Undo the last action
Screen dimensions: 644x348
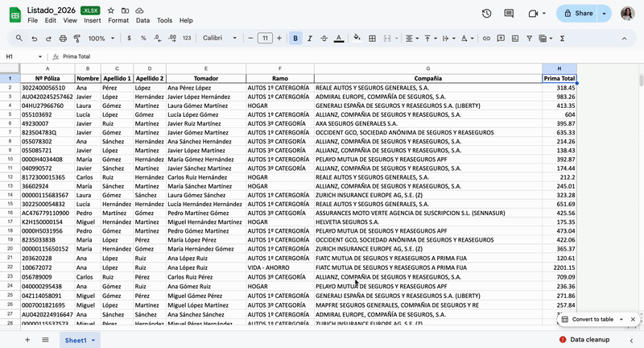[35, 38]
